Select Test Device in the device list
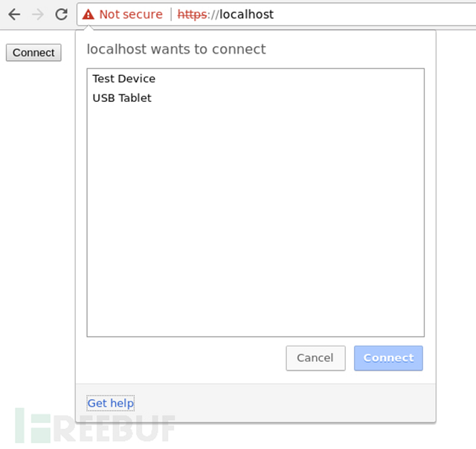The height and width of the screenshot is (449, 476). (255, 79)
